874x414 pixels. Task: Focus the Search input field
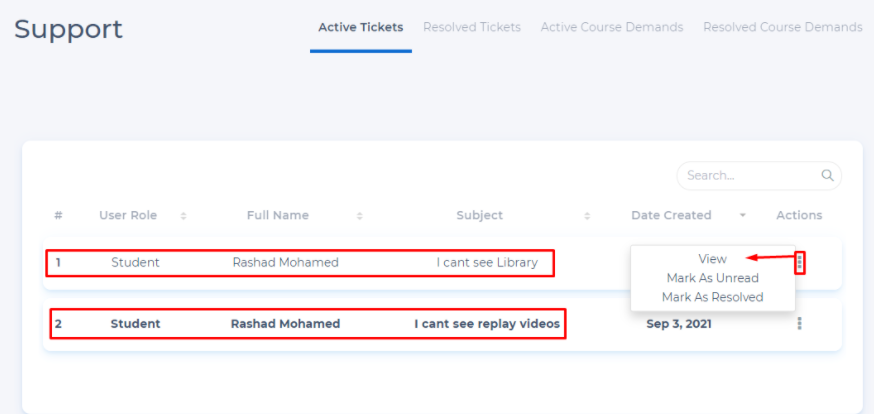(x=750, y=176)
